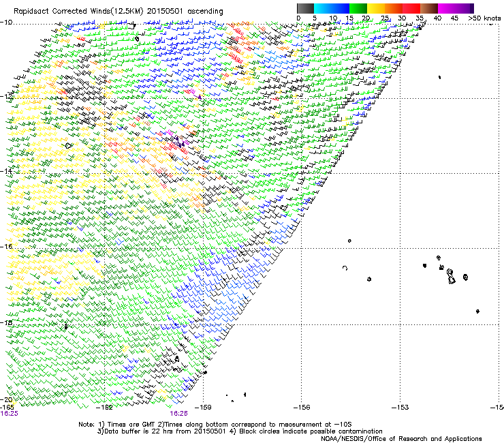Select the brown 35–40 knots legend segment

point(429,8)
